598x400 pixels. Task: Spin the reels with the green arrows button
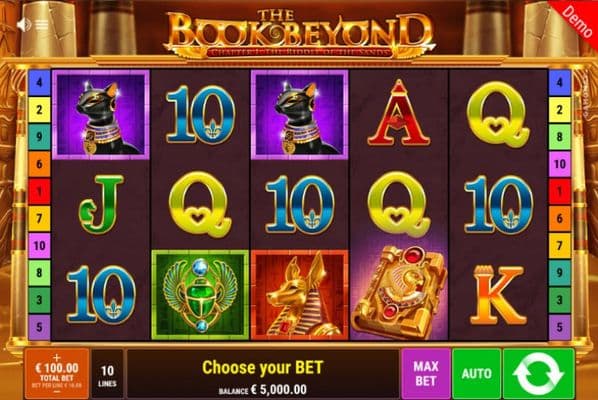pos(539,373)
